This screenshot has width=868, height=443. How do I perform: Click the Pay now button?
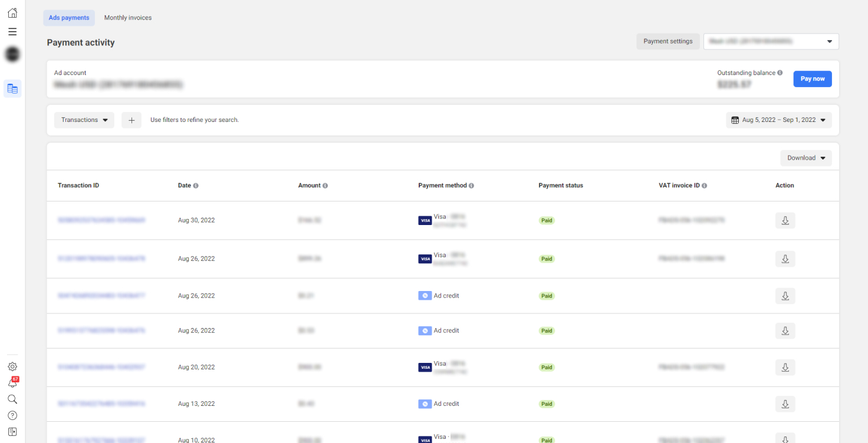tap(812, 79)
